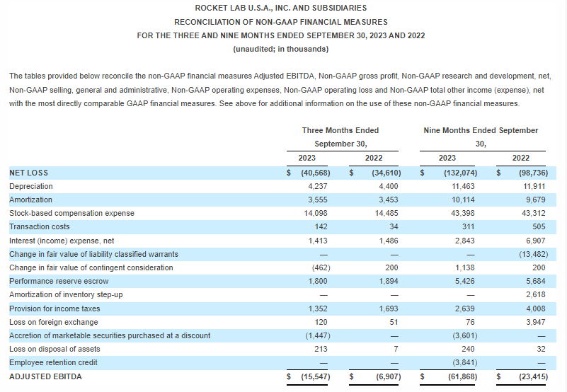Click the ROCKET LAB U.S.A., INC. title line
This screenshot has width=567, height=392.
click(280, 8)
